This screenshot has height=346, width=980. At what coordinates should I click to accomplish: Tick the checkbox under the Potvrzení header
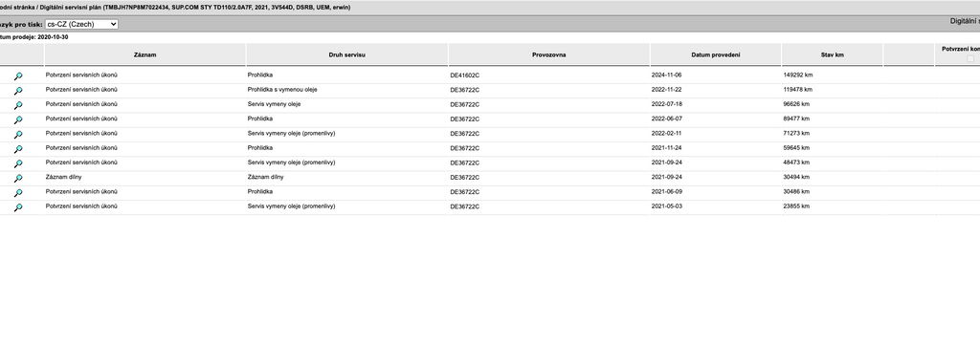[970, 58]
